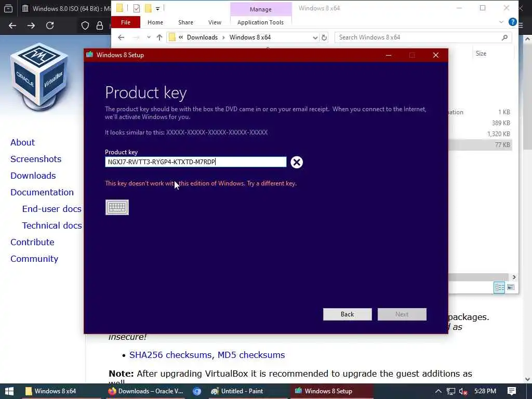Customize Quick Access Toolbar dropdown arrow

point(158,8)
